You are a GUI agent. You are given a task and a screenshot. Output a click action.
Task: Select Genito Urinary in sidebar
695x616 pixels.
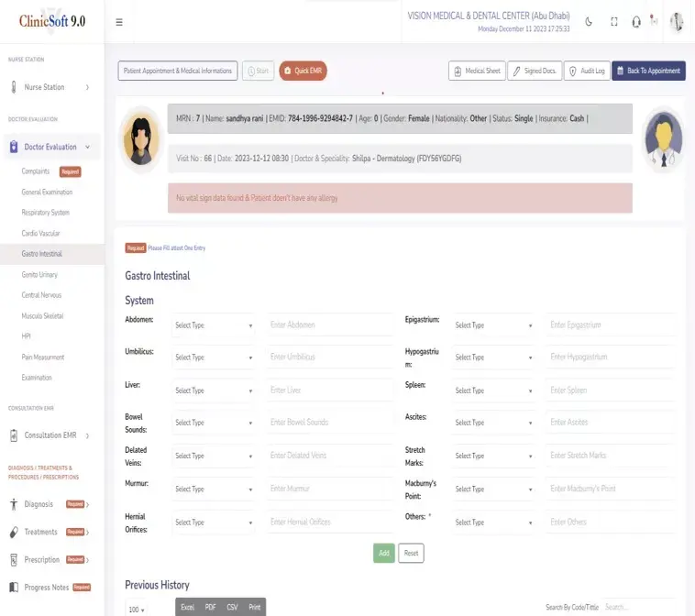pos(39,274)
